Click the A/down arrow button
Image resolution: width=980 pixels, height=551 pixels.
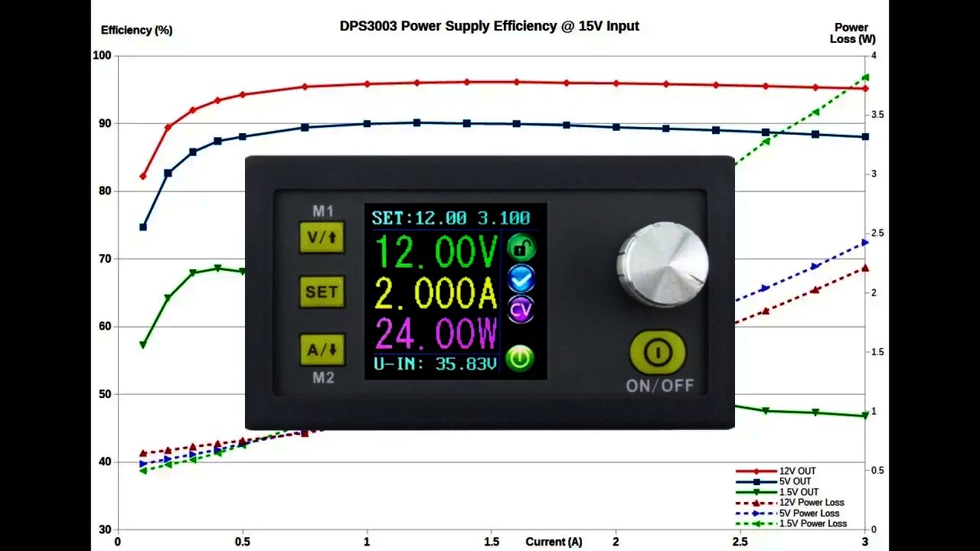[322, 350]
